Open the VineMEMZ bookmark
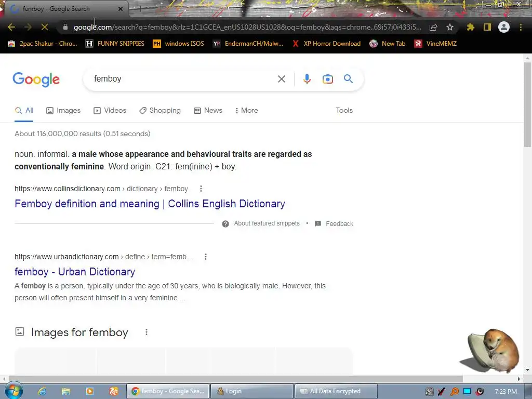 click(435, 44)
